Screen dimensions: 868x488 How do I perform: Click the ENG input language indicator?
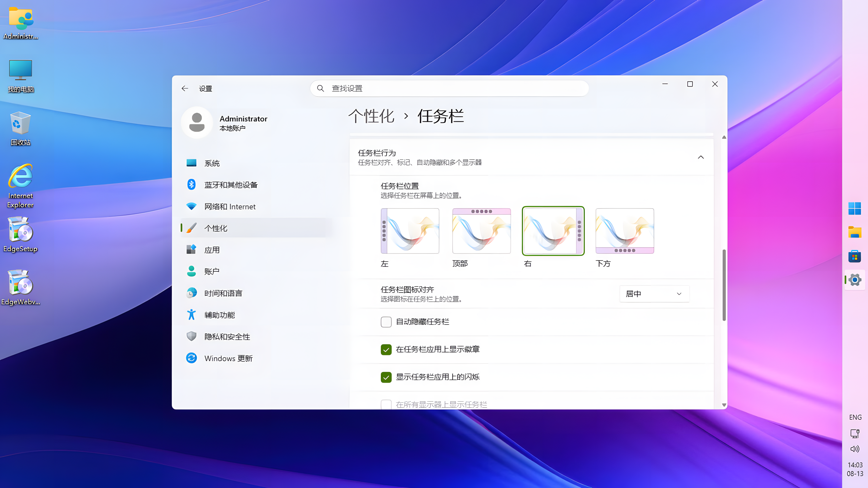point(855,417)
